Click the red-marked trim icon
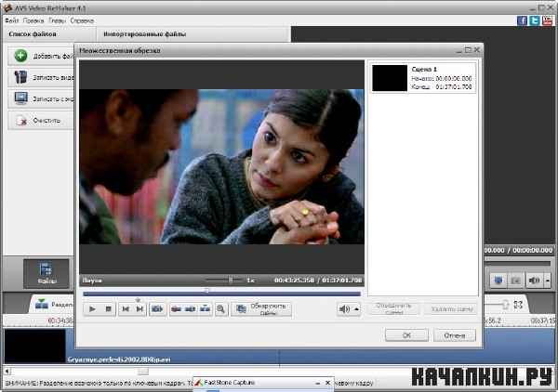The width and height of the screenshot is (558, 392). [176, 308]
